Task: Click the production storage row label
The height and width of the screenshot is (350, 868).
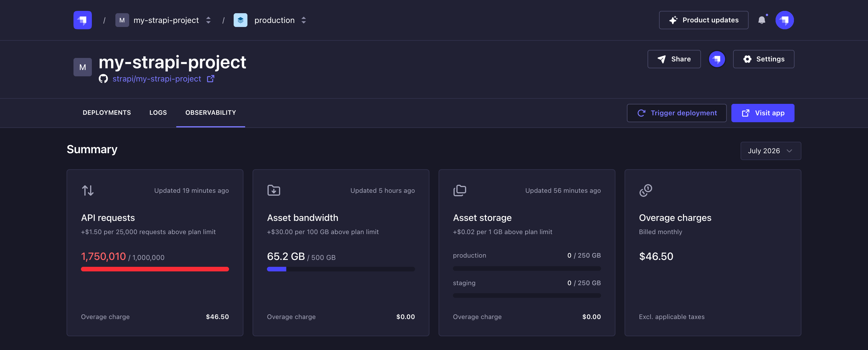Action: pos(469,256)
